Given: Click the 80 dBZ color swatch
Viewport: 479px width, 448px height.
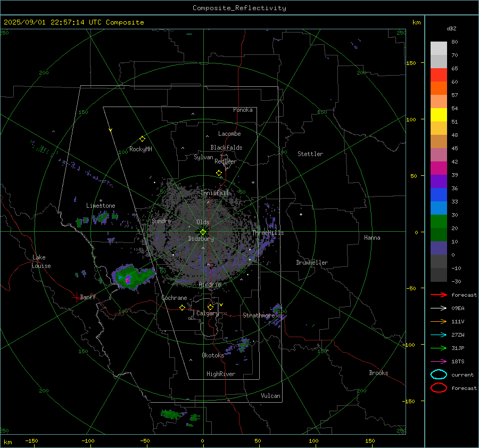Looking at the screenshot, I should [439, 48].
